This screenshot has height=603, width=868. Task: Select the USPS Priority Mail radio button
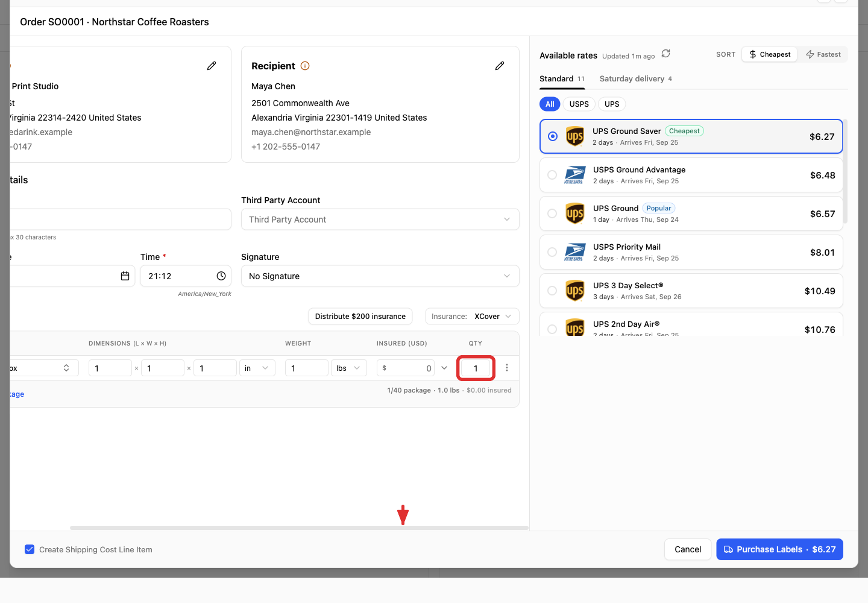(x=552, y=252)
